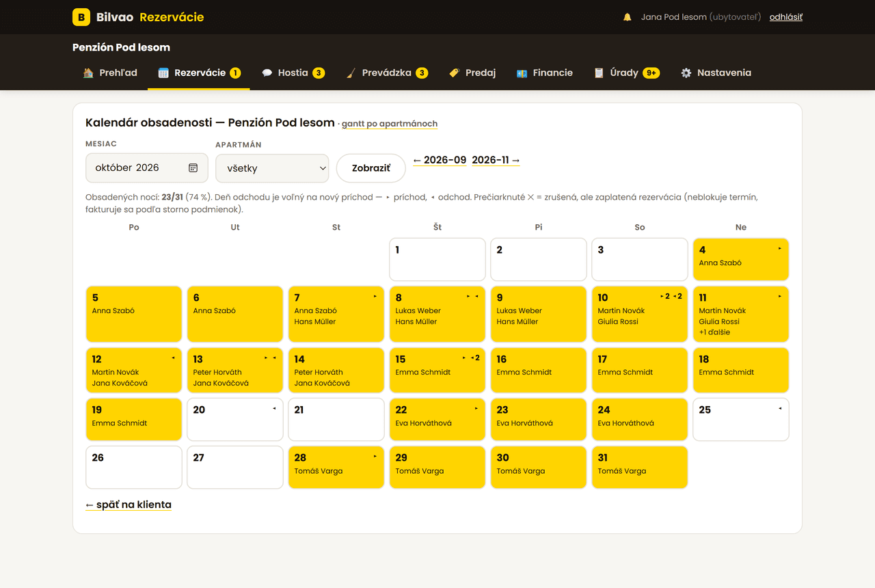Select empty calendar day 21
The width and height of the screenshot is (875, 588).
pyautogui.click(x=336, y=420)
